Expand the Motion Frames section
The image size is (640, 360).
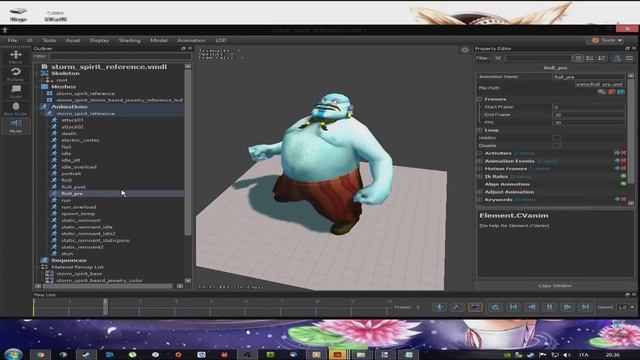pos(479,169)
